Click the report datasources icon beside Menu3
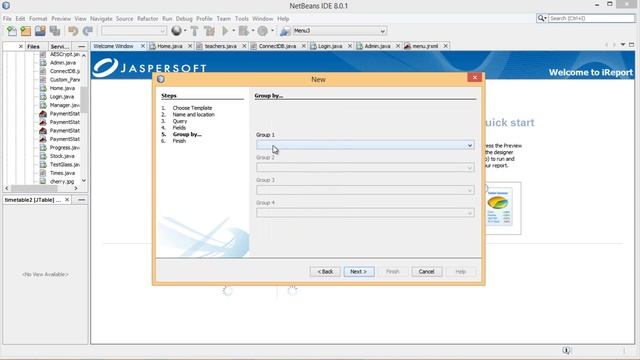Image resolution: width=640 pixels, height=360 pixels. pyautogui.click(x=285, y=31)
